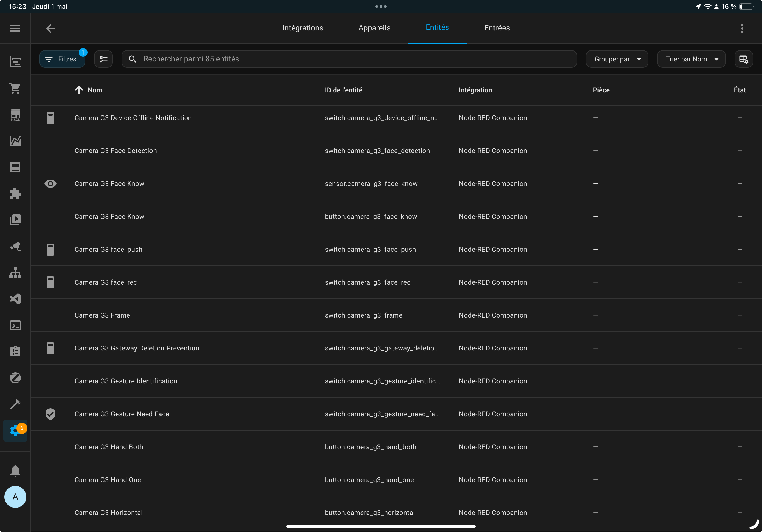
Task: Switch to the Appareils tab
Action: pyautogui.click(x=374, y=28)
